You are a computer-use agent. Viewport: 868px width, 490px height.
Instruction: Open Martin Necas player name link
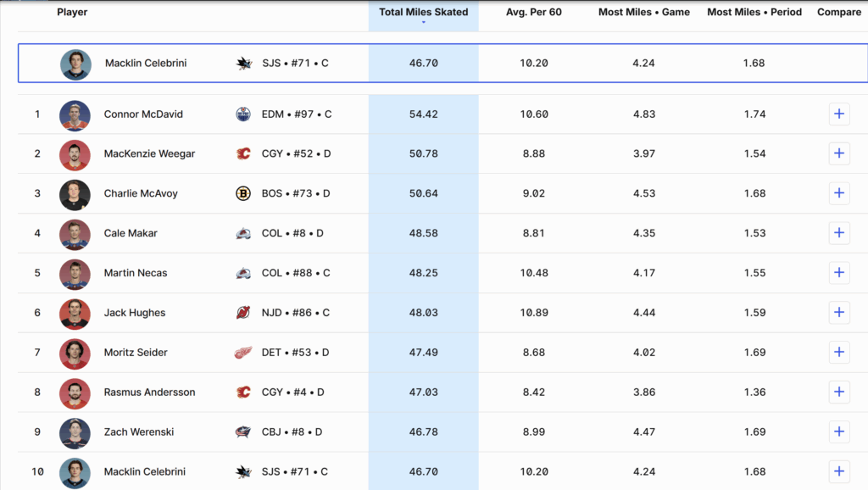[136, 273]
